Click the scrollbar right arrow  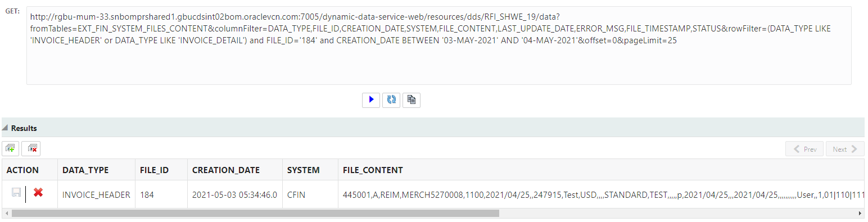pyautogui.click(x=860, y=214)
